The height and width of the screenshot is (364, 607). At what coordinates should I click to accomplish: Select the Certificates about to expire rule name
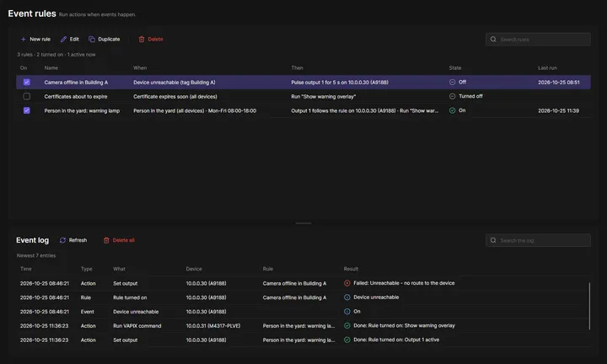(x=76, y=97)
